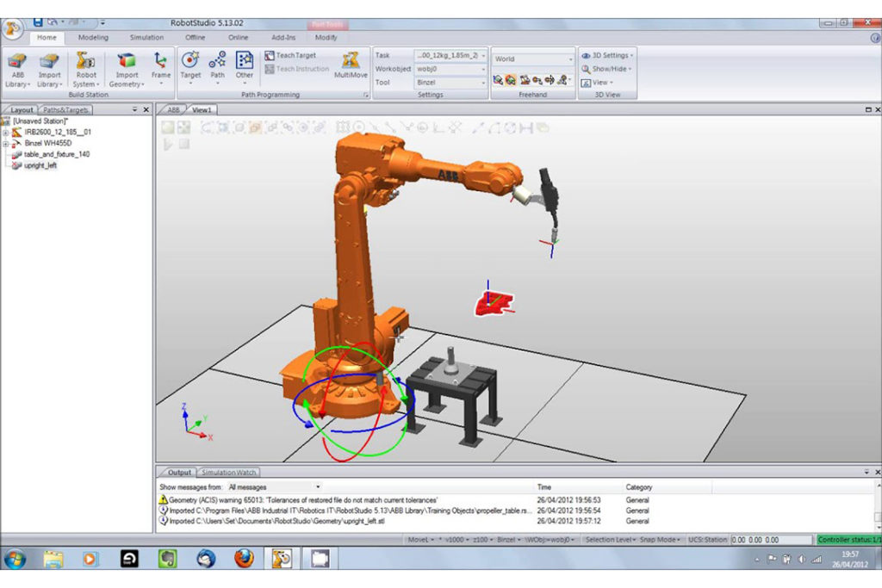Click the coordinates field showing 0.00 0.00 0.00
882x588 pixels.
[x=773, y=540]
